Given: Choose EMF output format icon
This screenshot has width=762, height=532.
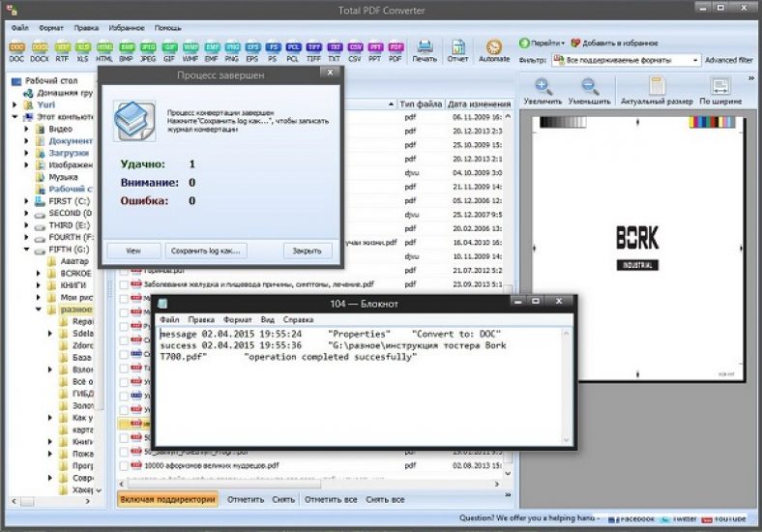Looking at the screenshot, I should (212, 51).
